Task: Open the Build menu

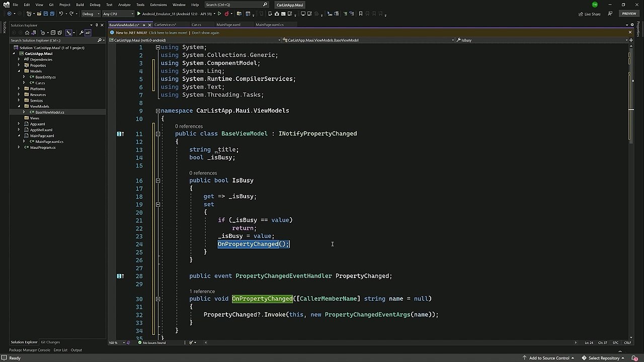Action: 79,5
